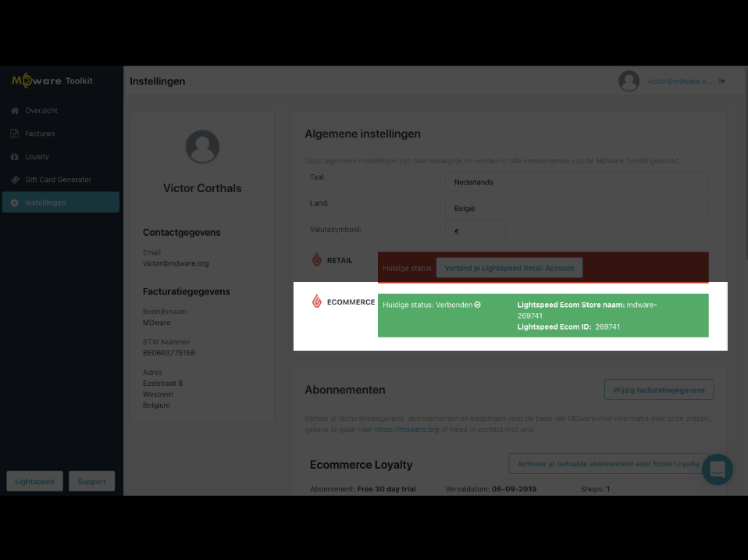
Task: Click the user avatar in top header
Action: (x=629, y=81)
